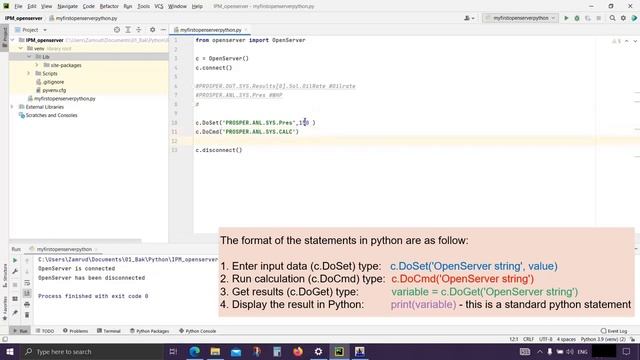
Task: Start the Debug bug icon in top toolbar
Action: (x=577, y=18)
